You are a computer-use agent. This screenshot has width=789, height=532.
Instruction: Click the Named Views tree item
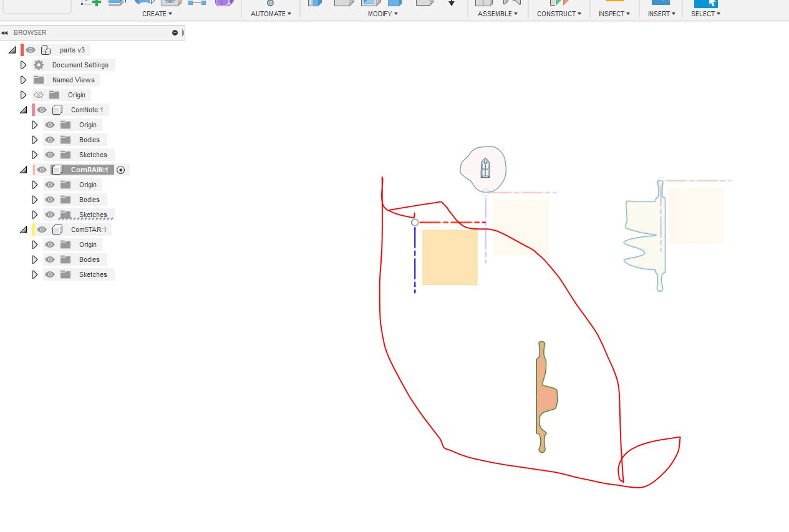pyautogui.click(x=75, y=79)
